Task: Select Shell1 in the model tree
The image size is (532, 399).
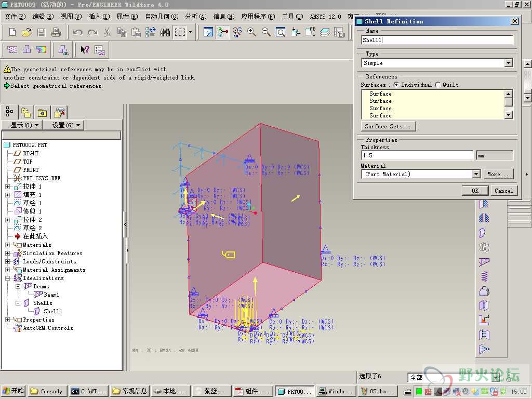Action: (x=52, y=311)
